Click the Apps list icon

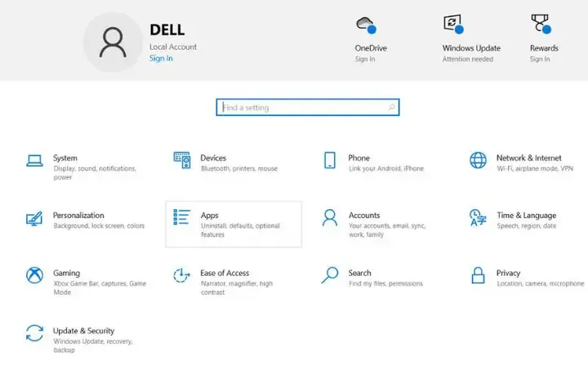(x=182, y=218)
